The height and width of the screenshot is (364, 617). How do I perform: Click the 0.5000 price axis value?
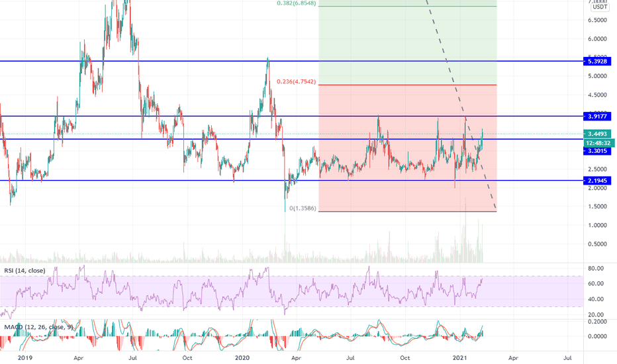tap(597, 244)
